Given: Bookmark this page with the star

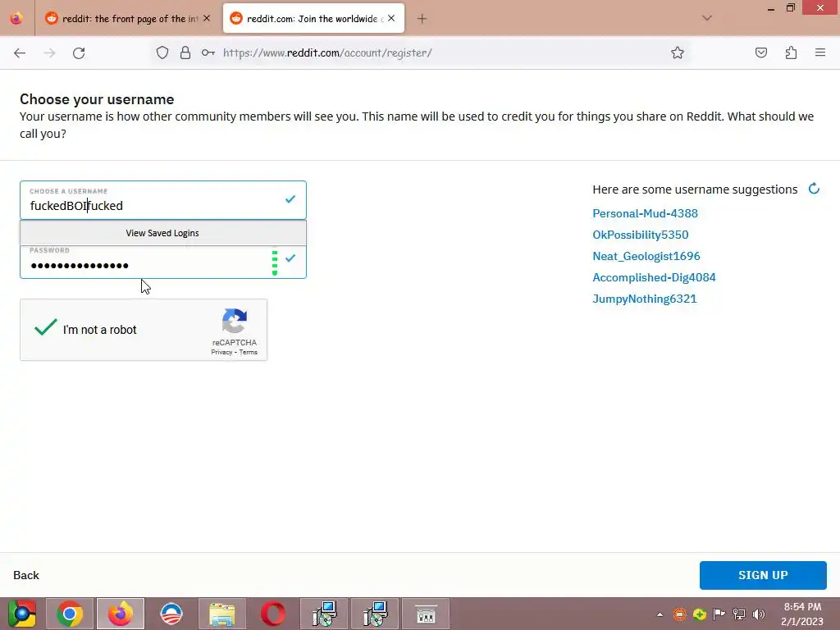Looking at the screenshot, I should (677, 52).
